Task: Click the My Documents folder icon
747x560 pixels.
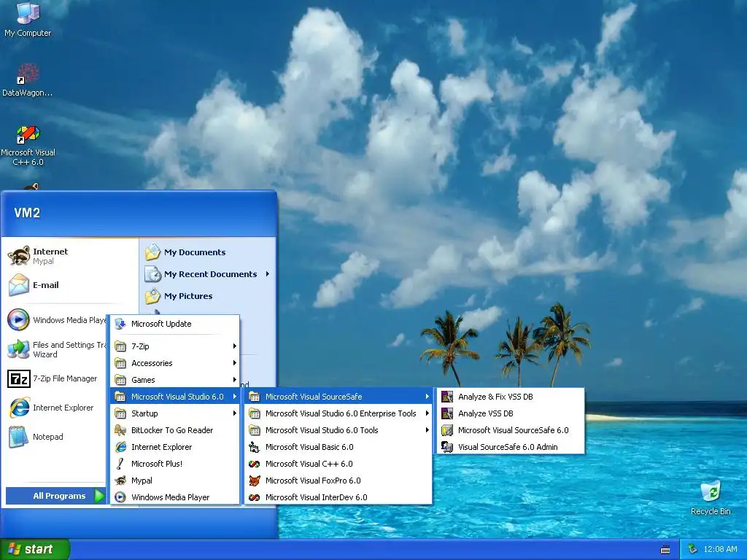Action: tap(153, 252)
